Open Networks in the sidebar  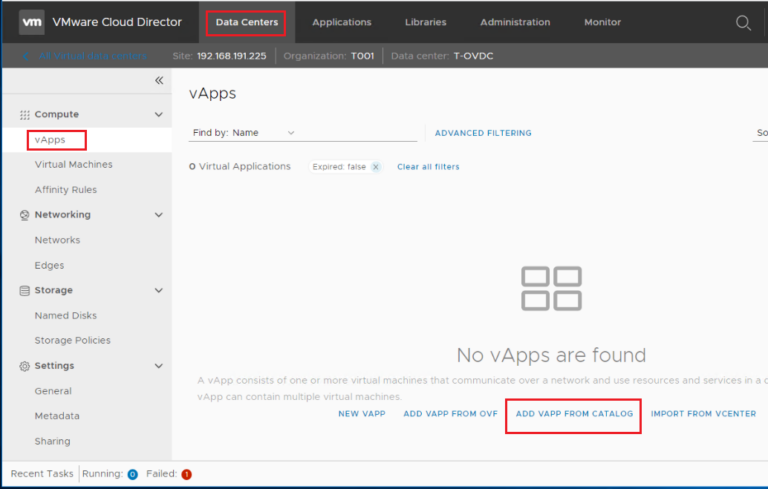57,240
